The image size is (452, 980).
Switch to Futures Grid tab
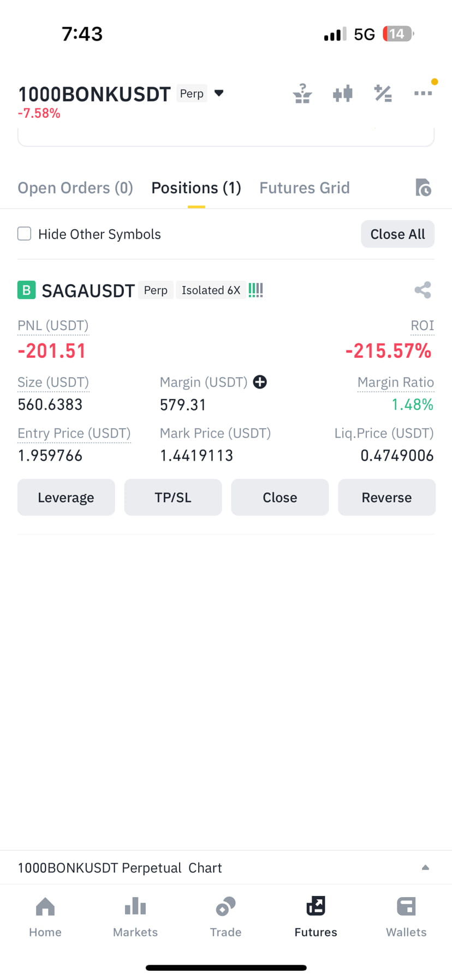tap(305, 188)
